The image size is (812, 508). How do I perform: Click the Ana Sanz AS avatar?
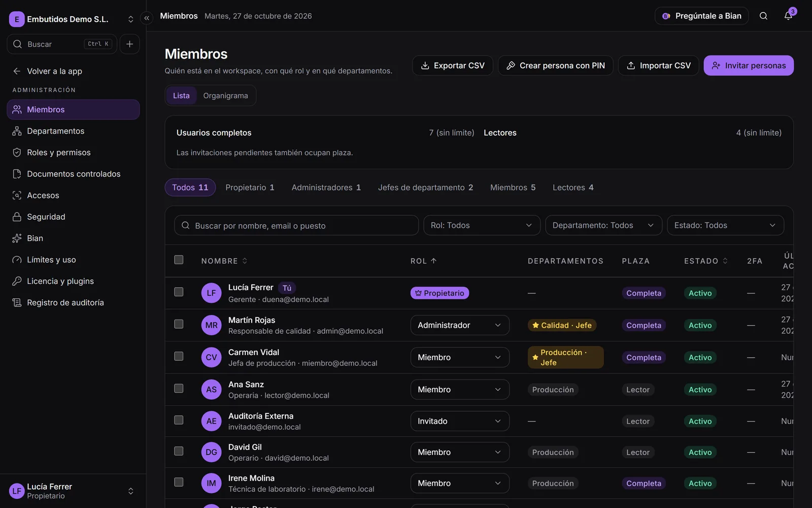pos(211,390)
